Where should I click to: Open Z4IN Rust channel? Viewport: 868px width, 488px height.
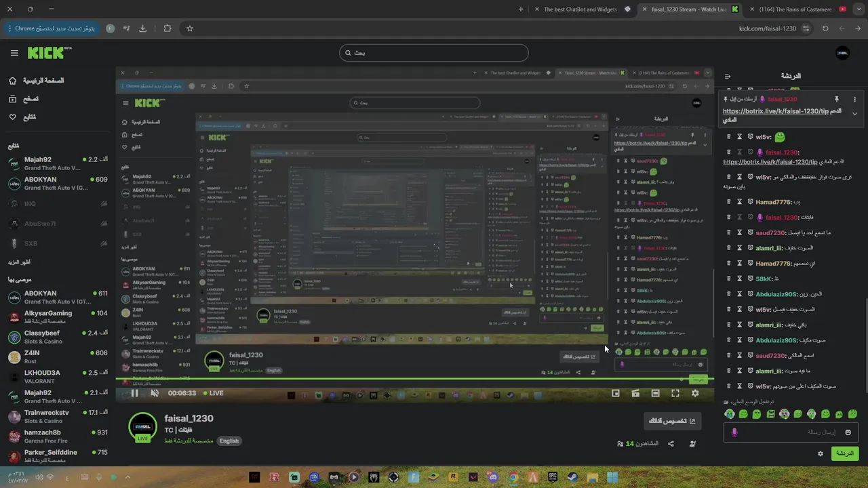coord(58,357)
